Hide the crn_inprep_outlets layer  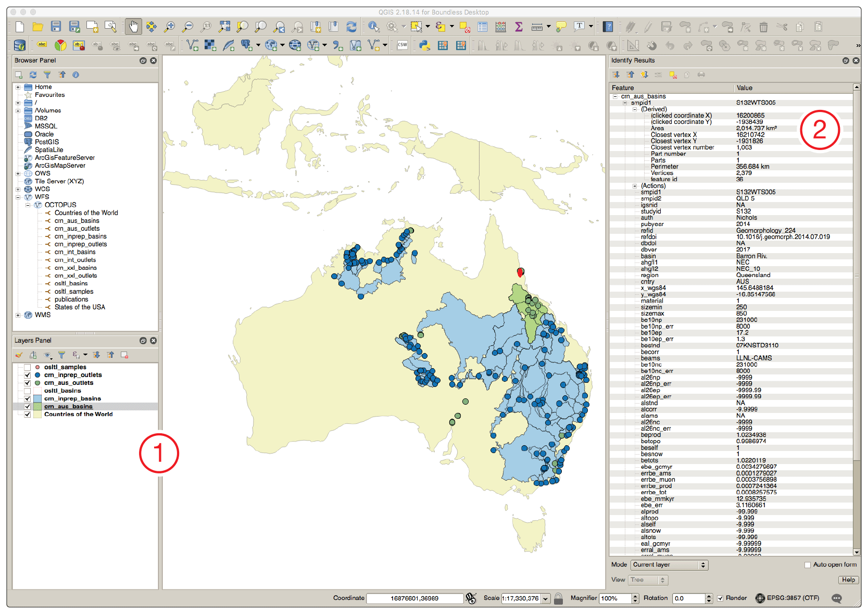[x=28, y=375]
